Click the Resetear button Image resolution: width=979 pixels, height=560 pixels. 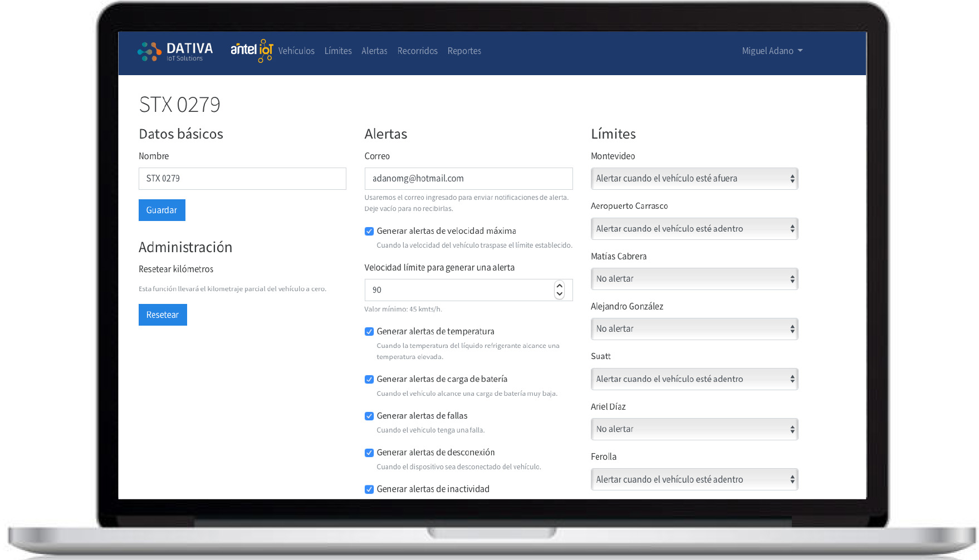pyautogui.click(x=163, y=315)
